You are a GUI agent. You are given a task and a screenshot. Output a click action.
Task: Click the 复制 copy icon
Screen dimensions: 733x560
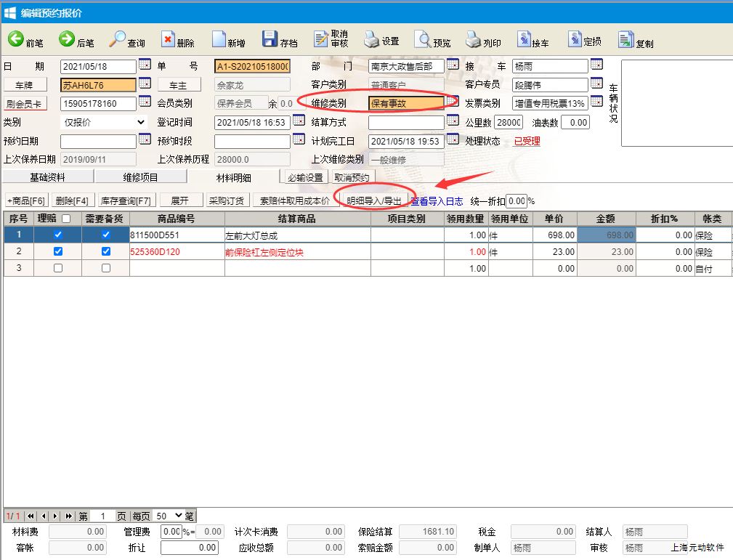pyautogui.click(x=626, y=40)
